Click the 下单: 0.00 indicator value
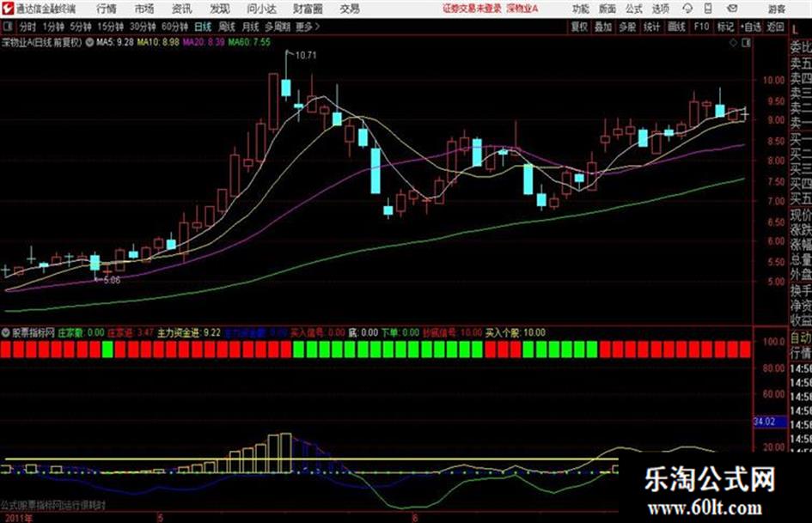The width and height of the screenshot is (812, 523). (400, 332)
